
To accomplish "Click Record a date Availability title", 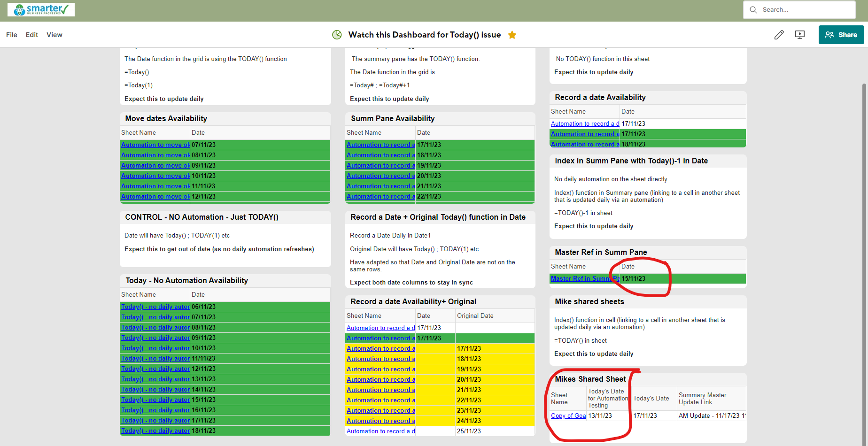I will (x=600, y=98).
